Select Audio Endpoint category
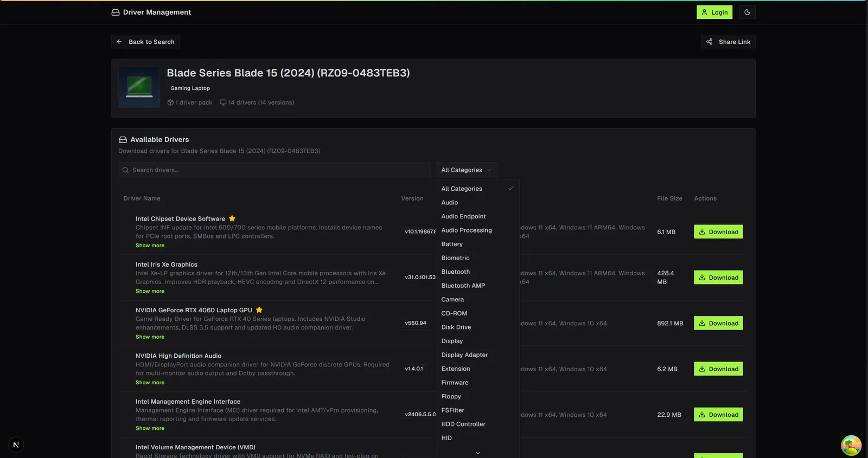The width and height of the screenshot is (868, 458). tap(477, 216)
